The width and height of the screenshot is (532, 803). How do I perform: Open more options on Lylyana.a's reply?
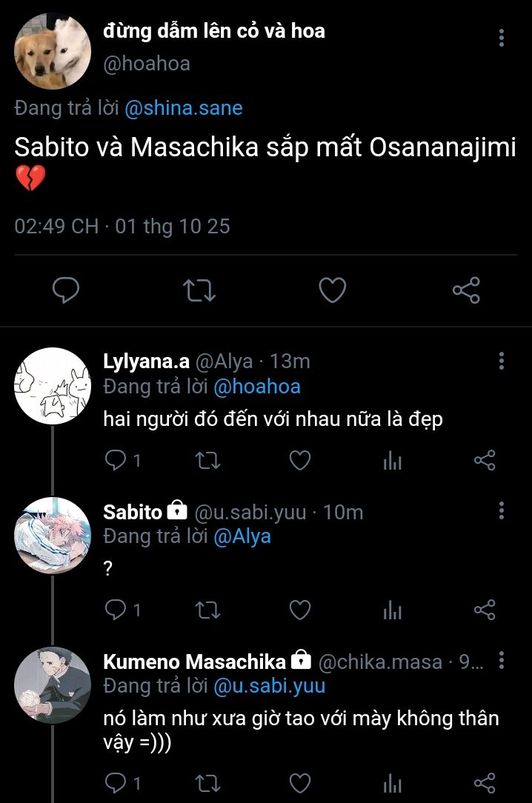[x=502, y=361]
